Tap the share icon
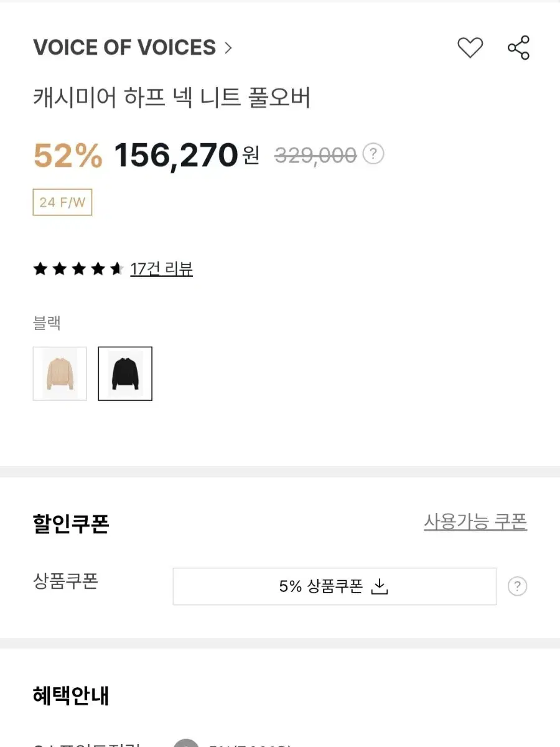Image resolution: width=560 pixels, height=747 pixels. (x=518, y=48)
